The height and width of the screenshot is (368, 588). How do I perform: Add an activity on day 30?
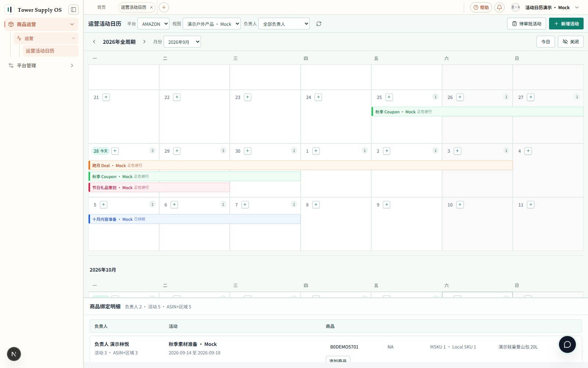(248, 151)
